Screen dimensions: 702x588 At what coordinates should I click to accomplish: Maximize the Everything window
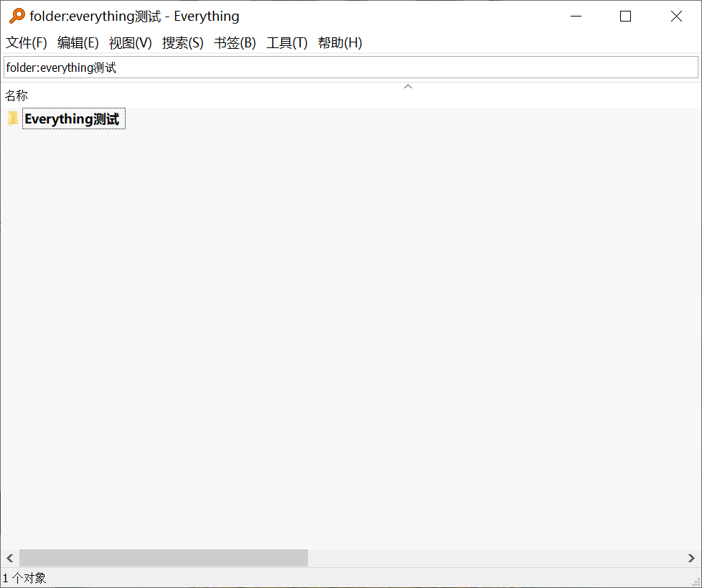click(x=625, y=17)
